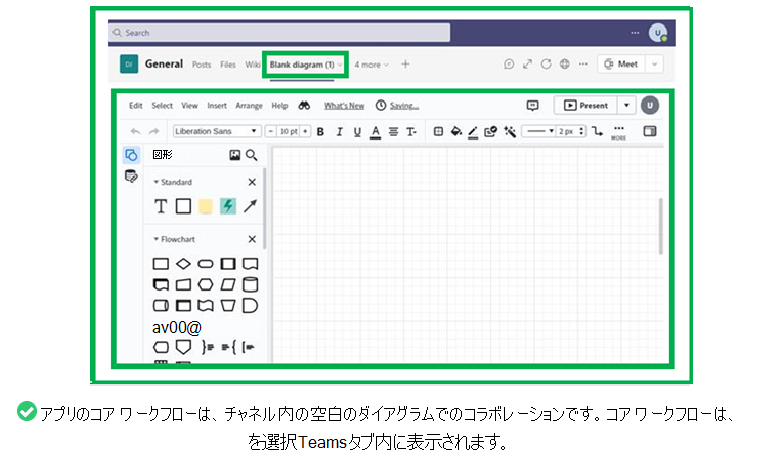The width and height of the screenshot is (770, 458).
Task: Toggle bold formatting
Action: click(x=320, y=132)
